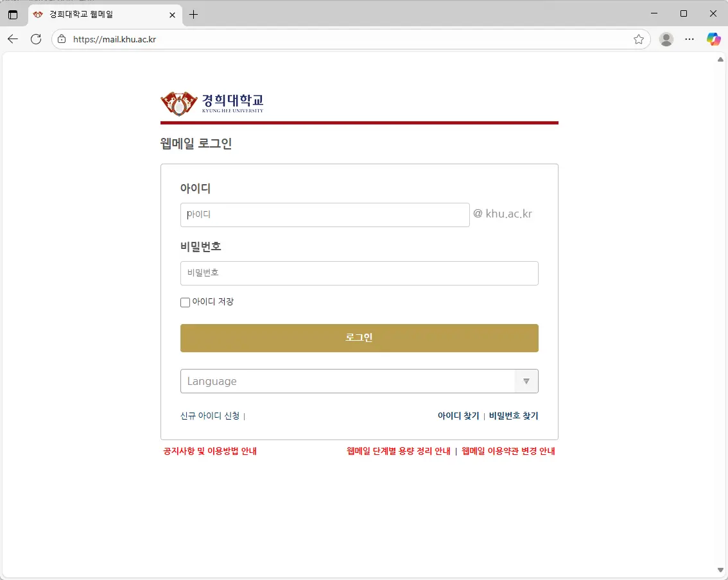Focus the 비밀번호 input field
Viewport: 728px width, 580px height.
(x=359, y=273)
